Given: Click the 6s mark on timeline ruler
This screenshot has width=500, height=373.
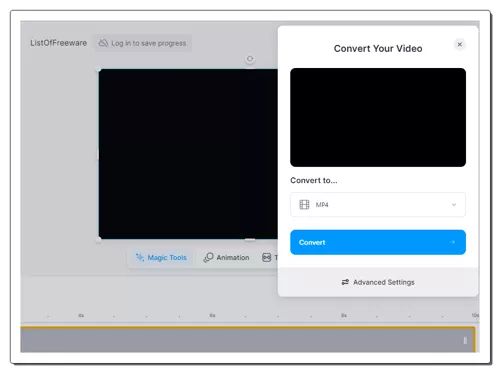Looking at the screenshot, I should pos(212,315).
